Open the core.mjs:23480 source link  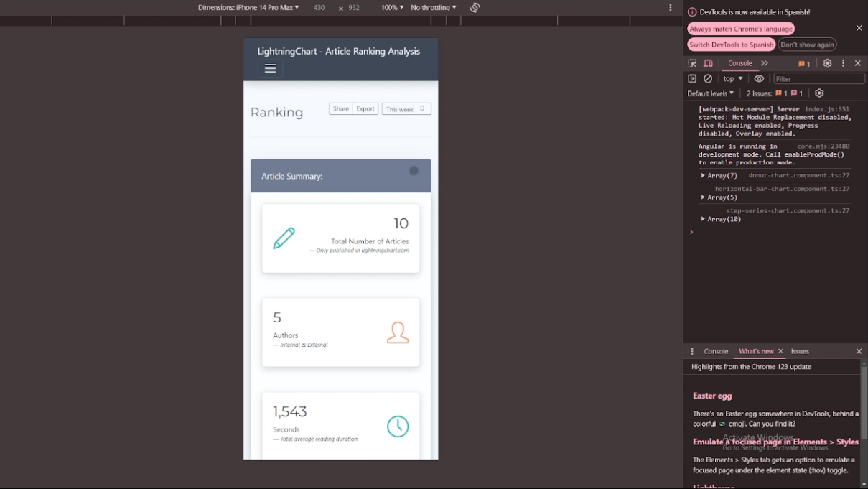click(x=823, y=146)
